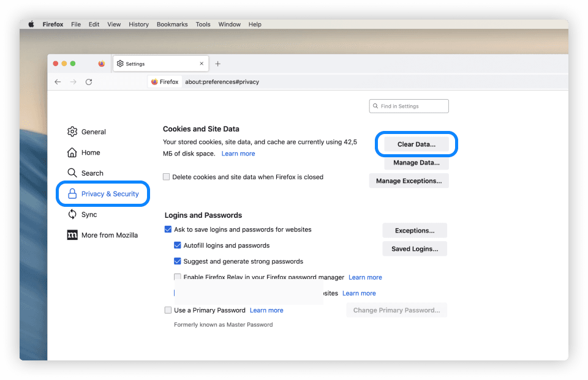The width and height of the screenshot is (588, 380).
Task: Enable delete cookies when Firefox is closed
Action: point(167,177)
